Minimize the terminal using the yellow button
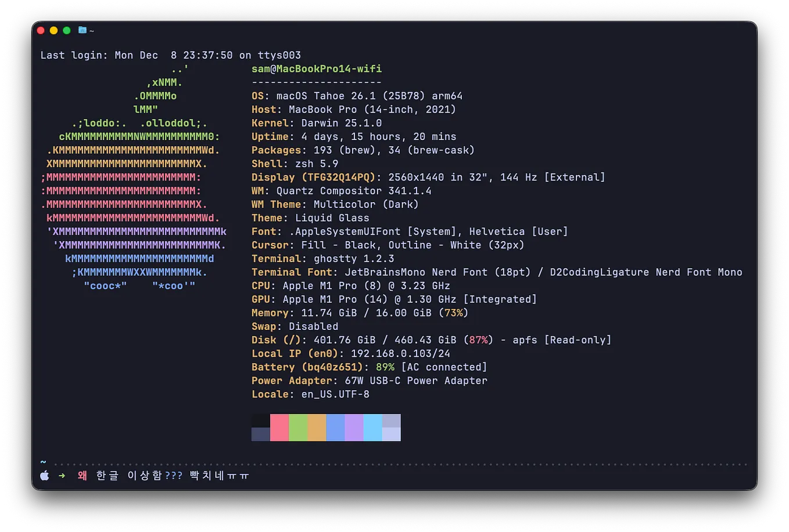The width and height of the screenshot is (789, 532). point(53,30)
